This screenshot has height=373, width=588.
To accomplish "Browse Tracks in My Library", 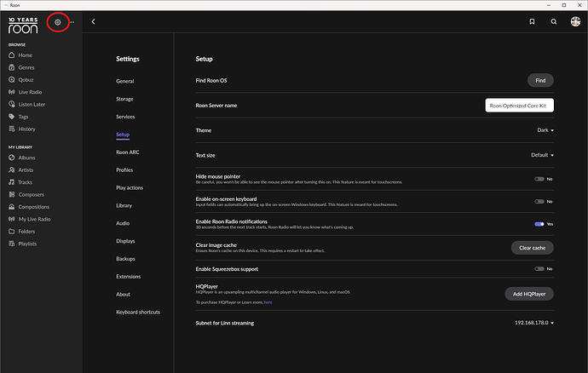I will (20, 182).
